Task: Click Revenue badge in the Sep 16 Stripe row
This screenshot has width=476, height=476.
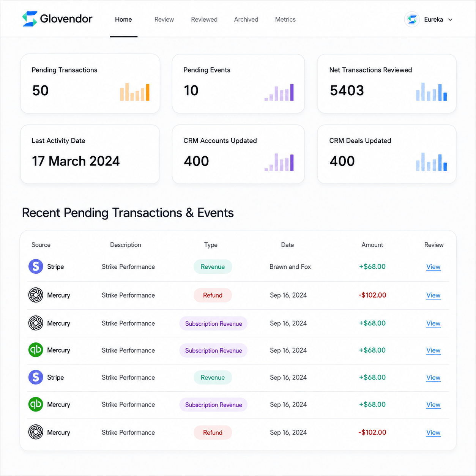Action: pyautogui.click(x=213, y=378)
